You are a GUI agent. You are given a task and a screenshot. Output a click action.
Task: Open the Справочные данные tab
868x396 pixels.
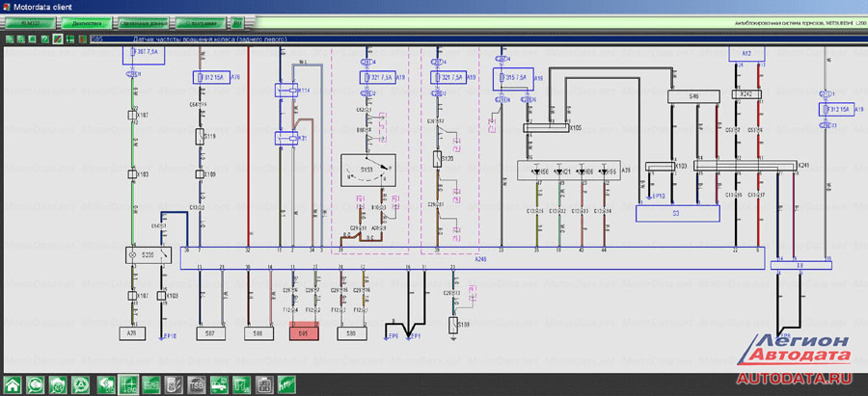[144, 24]
